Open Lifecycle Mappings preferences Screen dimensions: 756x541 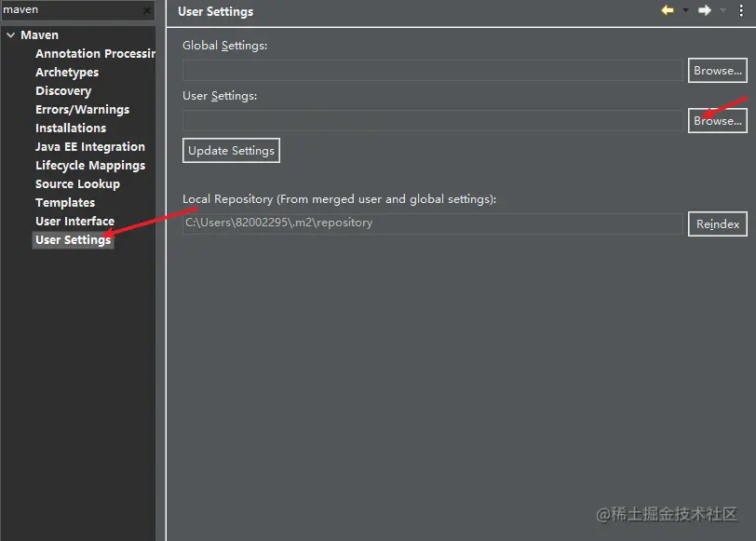click(x=90, y=166)
